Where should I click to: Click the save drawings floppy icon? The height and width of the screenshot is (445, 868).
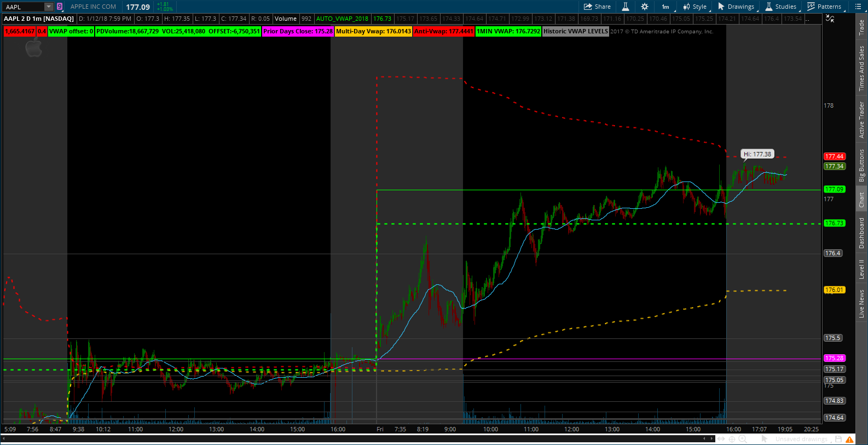click(x=838, y=439)
